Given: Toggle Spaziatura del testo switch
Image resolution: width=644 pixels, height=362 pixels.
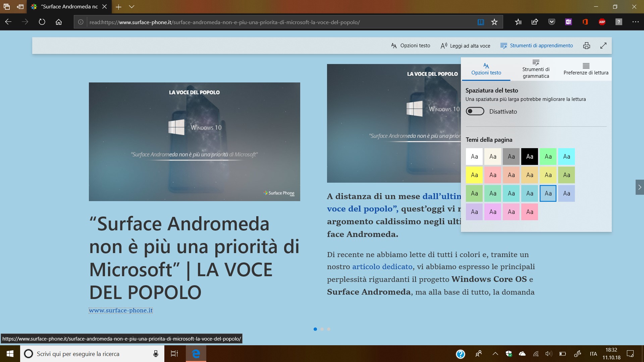Looking at the screenshot, I should coord(475,111).
